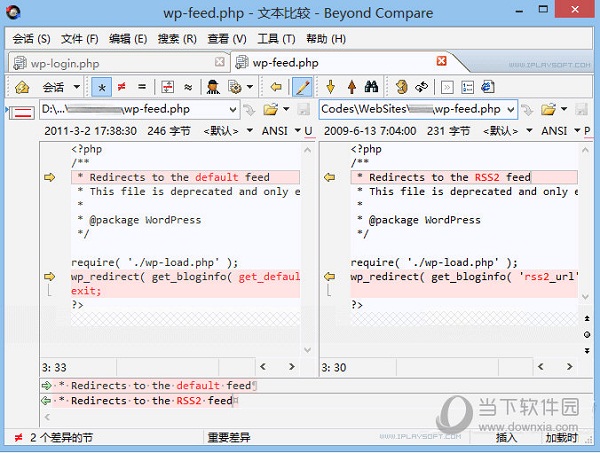Expand the right file path dropdown arrow
The width and height of the screenshot is (600, 453).
[x=511, y=110]
